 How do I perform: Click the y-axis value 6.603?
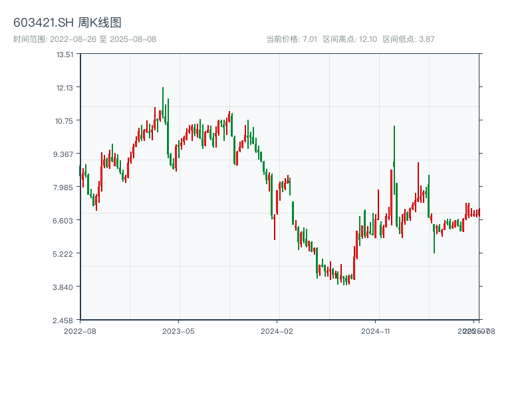coord(63,221)
